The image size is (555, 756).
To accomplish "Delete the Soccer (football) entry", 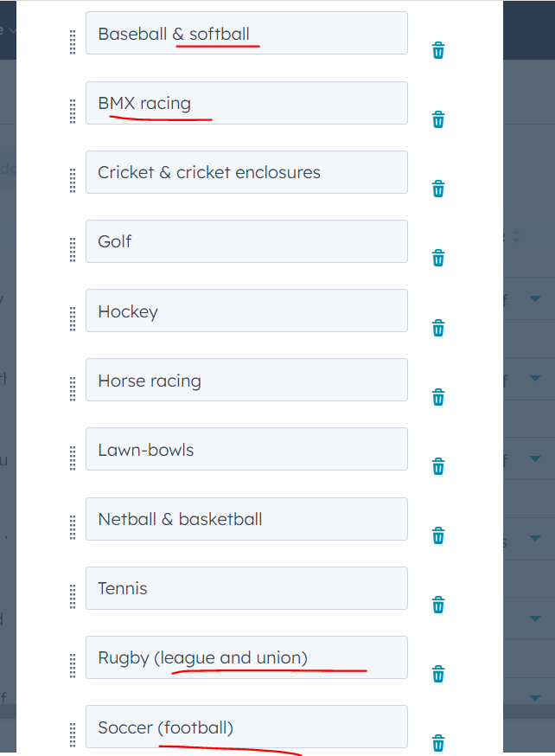I will pos(438,743).
